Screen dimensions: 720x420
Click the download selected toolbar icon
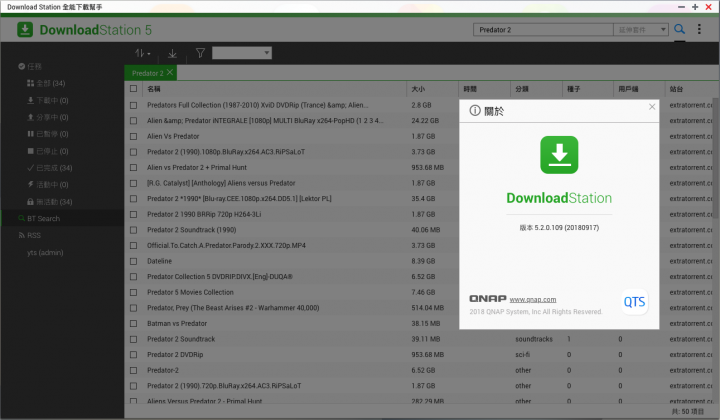tap(172, 53)
